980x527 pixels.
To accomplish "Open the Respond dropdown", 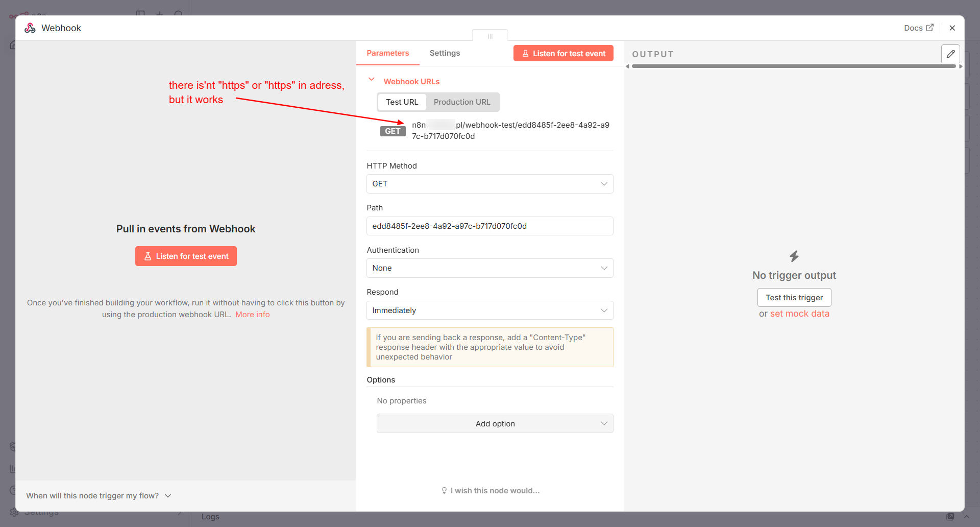I will (x=490, y=310).
